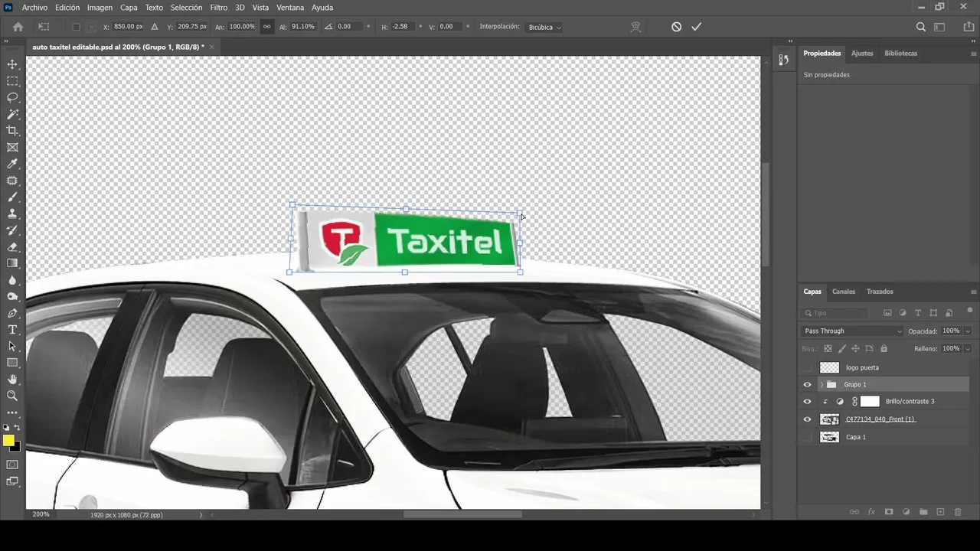Cancel transform with the circle-slash icon
This screenshot has width=980, height=551.
point(676,27)
